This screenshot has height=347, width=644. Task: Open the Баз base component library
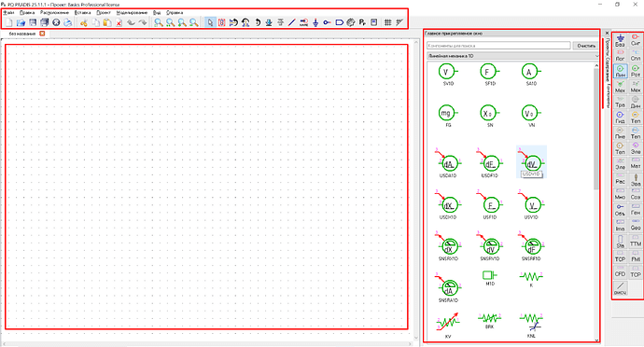point(620,40)
